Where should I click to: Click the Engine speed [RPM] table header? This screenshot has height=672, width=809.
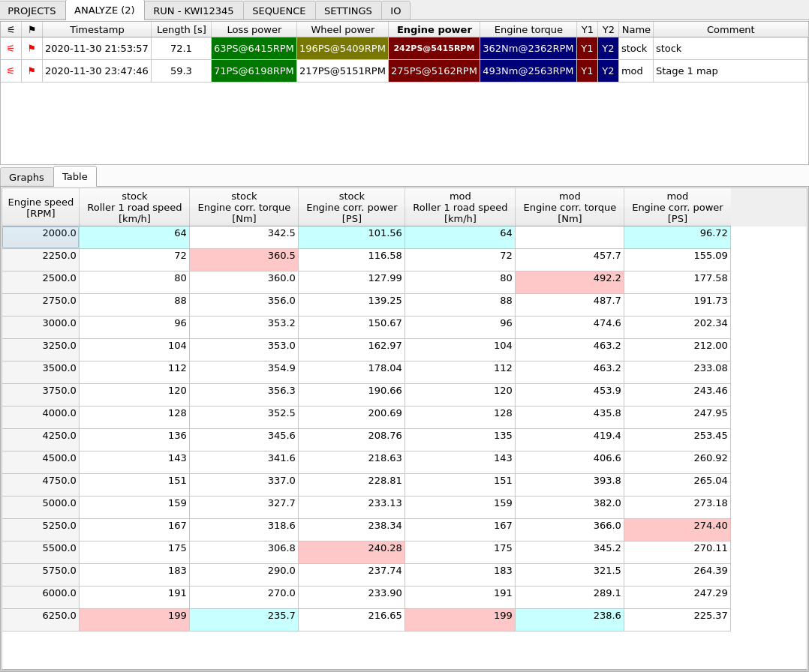pyautogui.click(x=41, y=207)
